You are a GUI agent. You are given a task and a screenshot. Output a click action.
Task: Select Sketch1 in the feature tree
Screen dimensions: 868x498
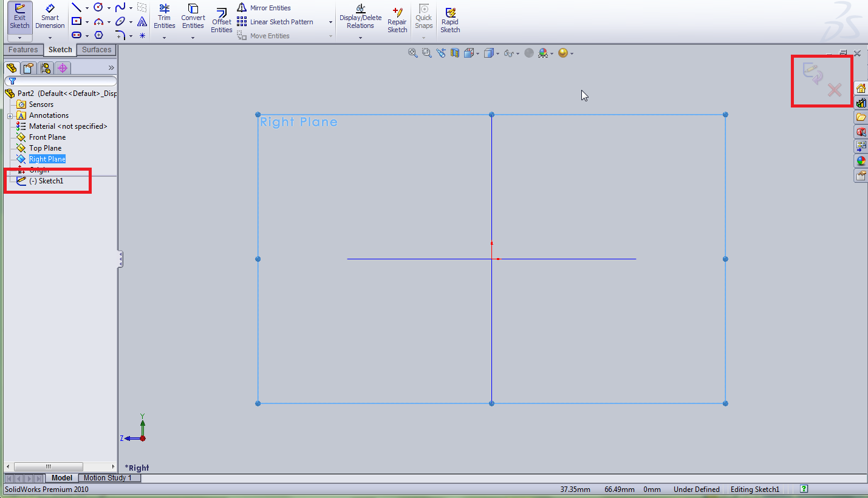tap(46, 180)
